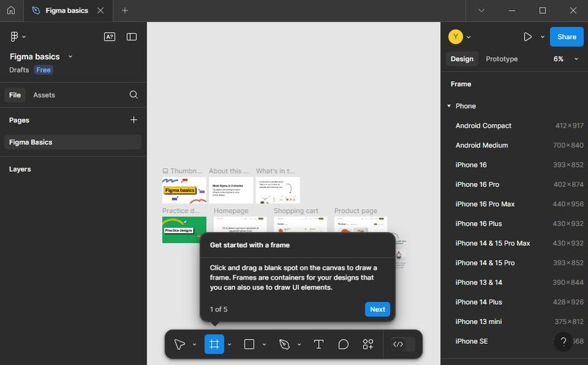Toggle Dev Mode switch in toolbar
The height and width of the screenshot is (365, 588).
pos(403,344)
